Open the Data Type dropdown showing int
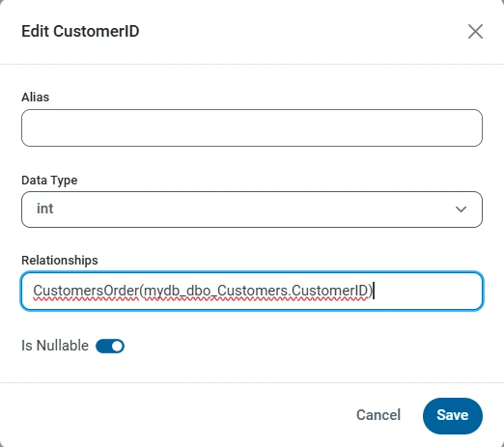Image resolution: width=504 pixels, height=447 pixels. coord(252,210)
